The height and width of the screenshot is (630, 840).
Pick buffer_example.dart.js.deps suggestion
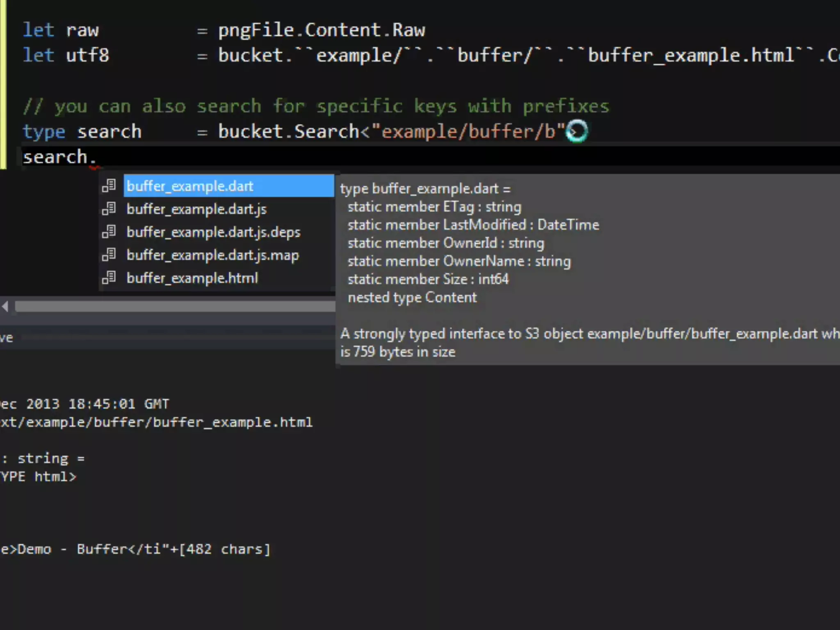pyautogui.click(x=213, y=232)
